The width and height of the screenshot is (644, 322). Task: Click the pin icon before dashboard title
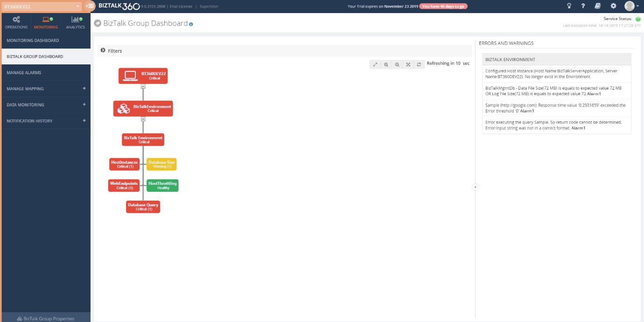coord(98,23)
